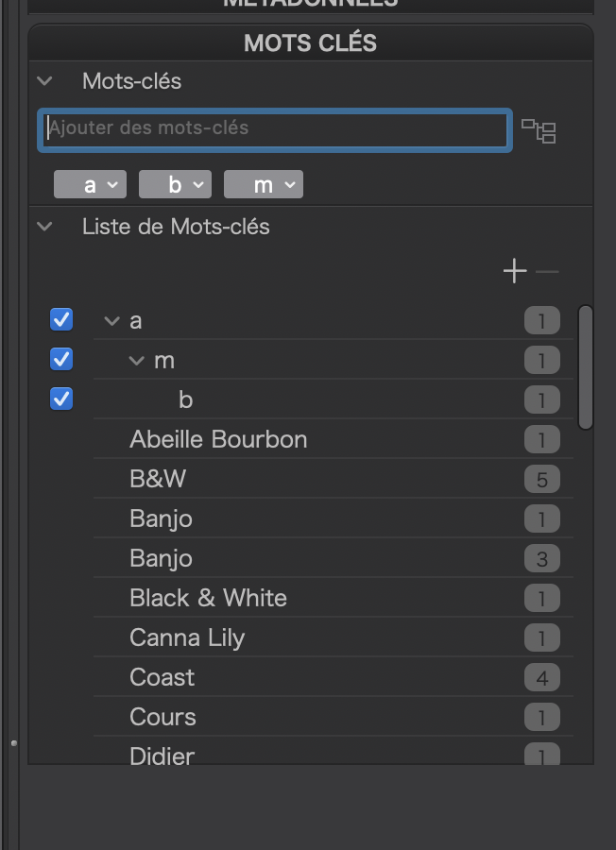Viewport: 616px width, 850px height.
Task: Uncheck the checkbox for keyword b
Action: (x=61, y=399)
